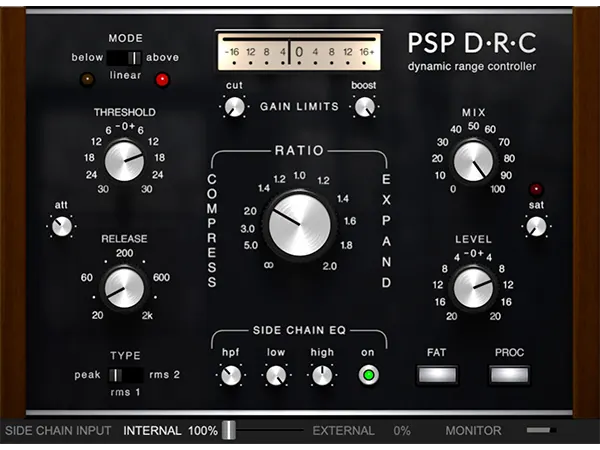Click the side chain low knob
The height and width of the screenshot is (450, 600).
pos(276,375)
